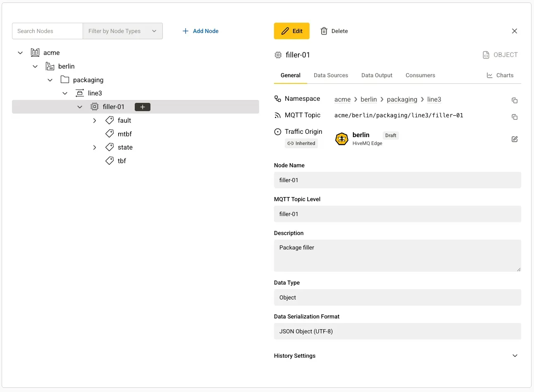This screenshot has height=392, width=534.
Task: Collapse the berlin tree node
Action: tap(35, 66)
